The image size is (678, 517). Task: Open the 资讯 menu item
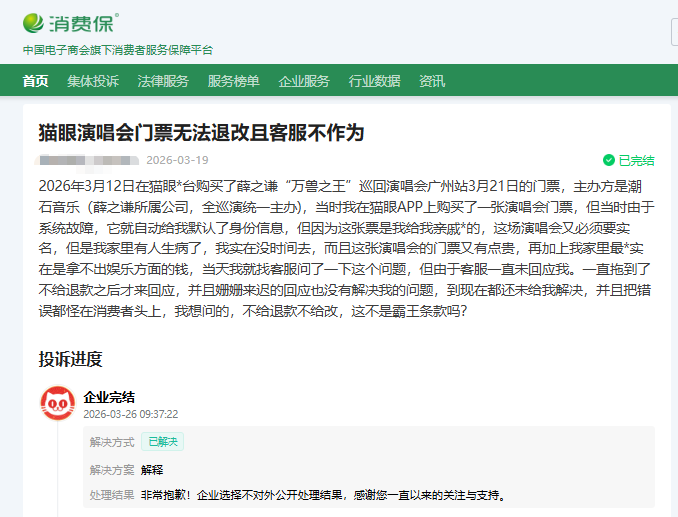coord(432,81)
